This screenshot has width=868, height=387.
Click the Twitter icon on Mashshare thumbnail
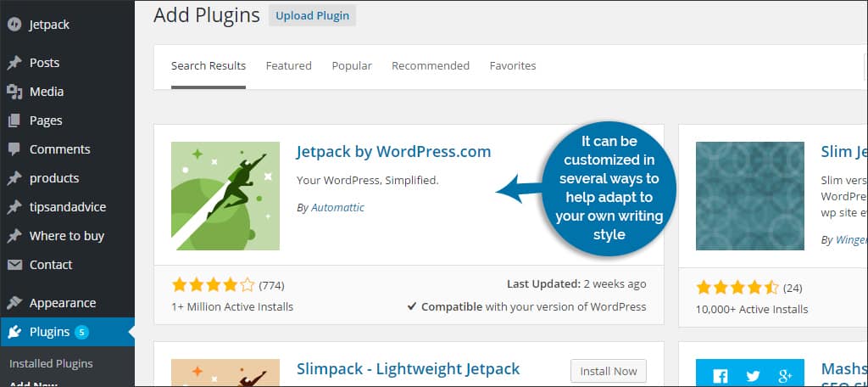click(753, 376)
